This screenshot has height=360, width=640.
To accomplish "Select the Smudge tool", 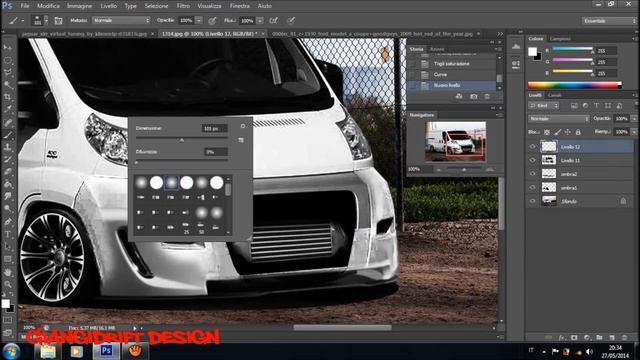I will (8, 196).
